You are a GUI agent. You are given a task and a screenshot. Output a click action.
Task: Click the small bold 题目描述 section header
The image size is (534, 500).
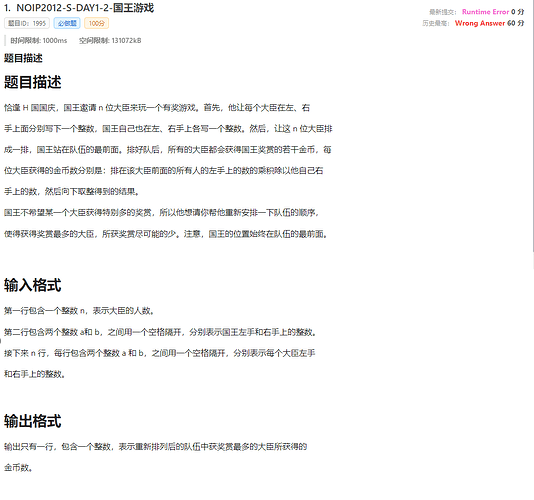(23, 58)
